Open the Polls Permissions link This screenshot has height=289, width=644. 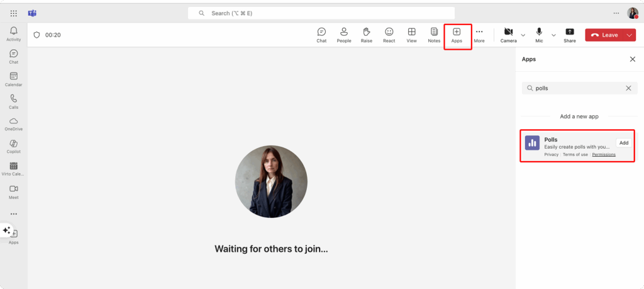coord(604,154)
